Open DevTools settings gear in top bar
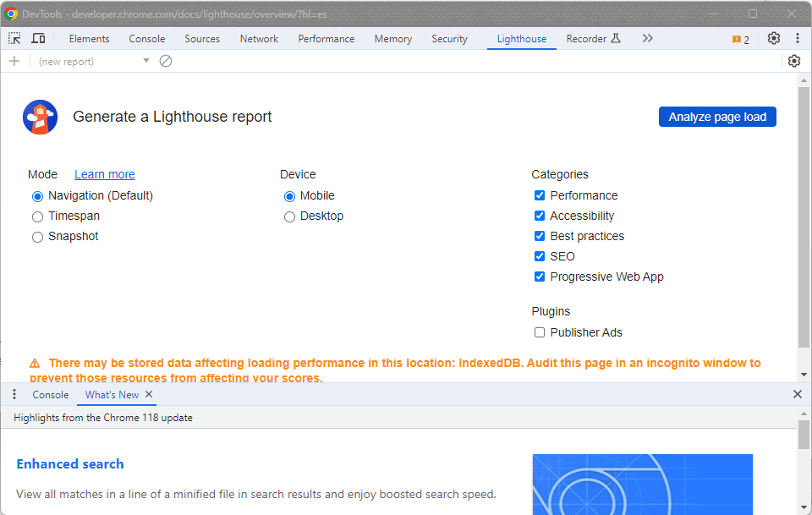 pos(774,39)
